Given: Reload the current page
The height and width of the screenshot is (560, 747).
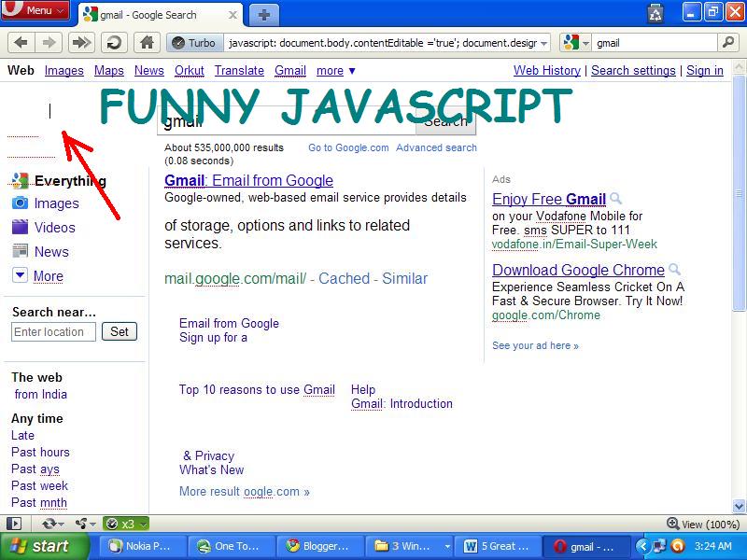Looking at the screenshot, I should tap(114, 42).
